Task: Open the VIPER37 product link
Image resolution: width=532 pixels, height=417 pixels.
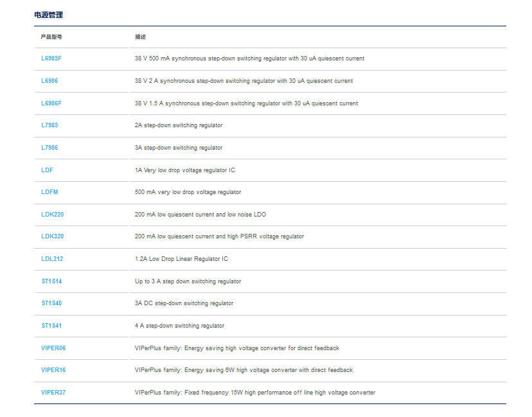Action: [x=53, y=393]
